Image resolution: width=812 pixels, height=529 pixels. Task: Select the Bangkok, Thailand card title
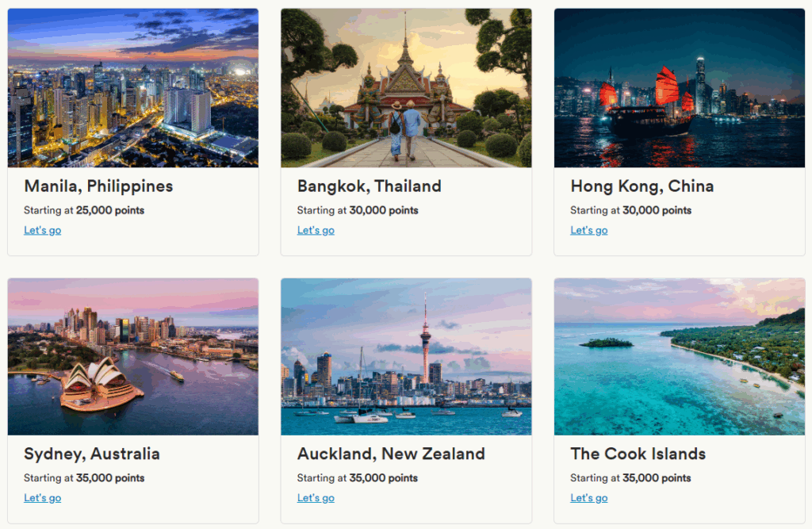[369, 186]
